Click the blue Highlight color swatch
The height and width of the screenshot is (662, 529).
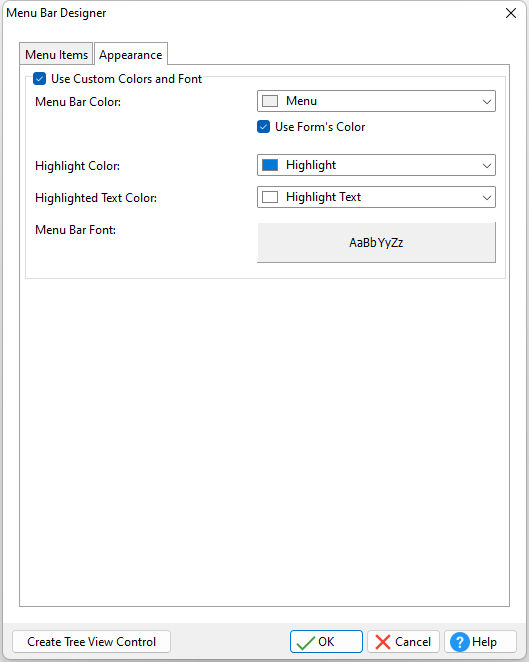pos(270,165)
